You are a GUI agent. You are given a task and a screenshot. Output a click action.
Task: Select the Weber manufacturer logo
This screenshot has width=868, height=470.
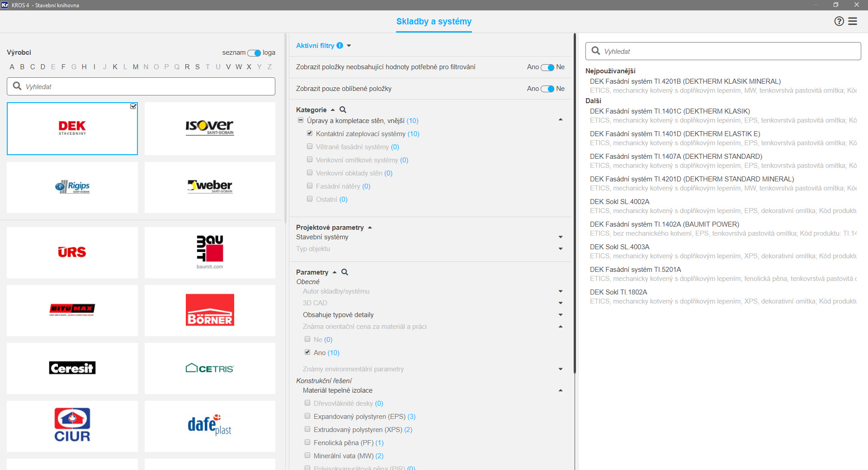coord(210,187)
